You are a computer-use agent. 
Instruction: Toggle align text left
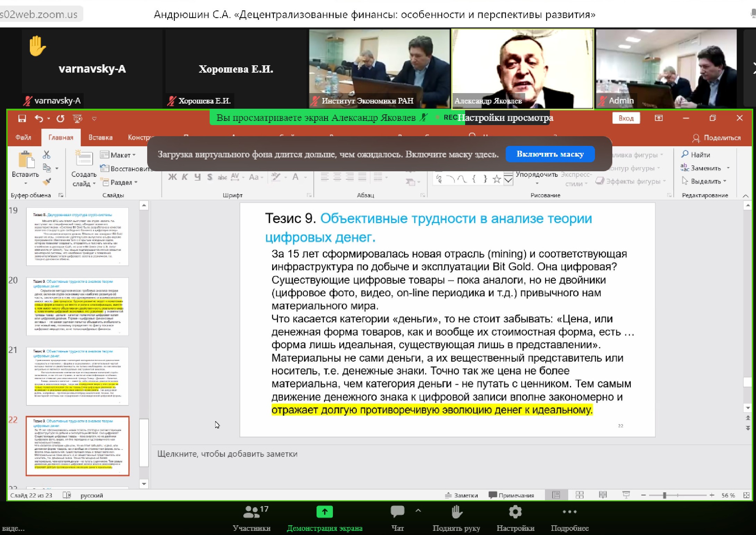coord(325,177)
